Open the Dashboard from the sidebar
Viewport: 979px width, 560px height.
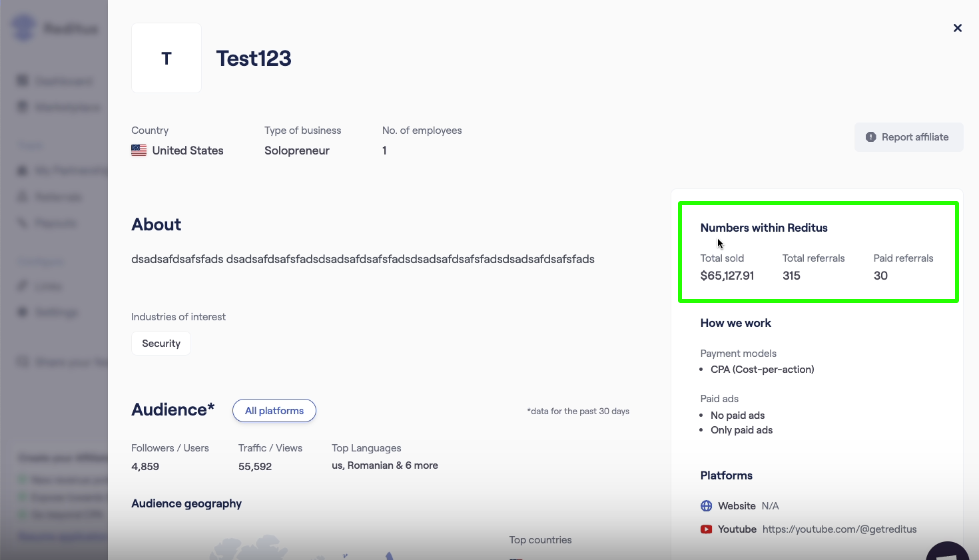coord(22,80)
